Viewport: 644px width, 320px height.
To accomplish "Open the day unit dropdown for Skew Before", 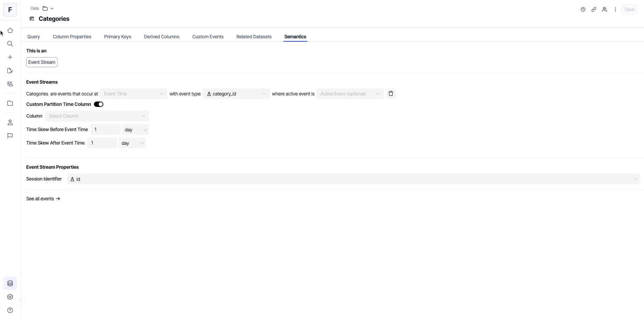I will pyautogui.click(x=136, y=130).
